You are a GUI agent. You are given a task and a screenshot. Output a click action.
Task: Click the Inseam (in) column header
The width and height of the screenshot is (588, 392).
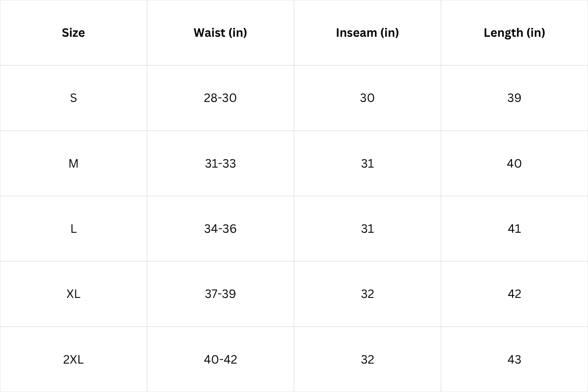point(367,33)
